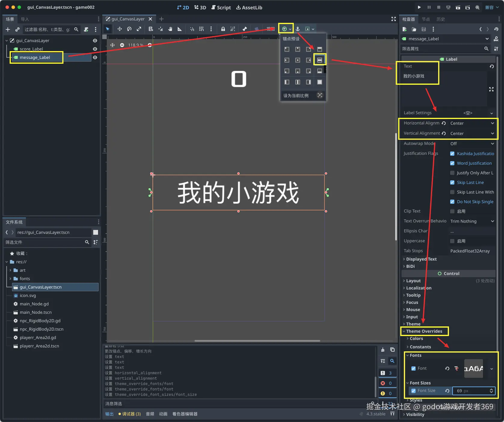Click the 118.9 % zoom reset
Image resolution: width=504 pixels, height=422 pixels.
136,45
